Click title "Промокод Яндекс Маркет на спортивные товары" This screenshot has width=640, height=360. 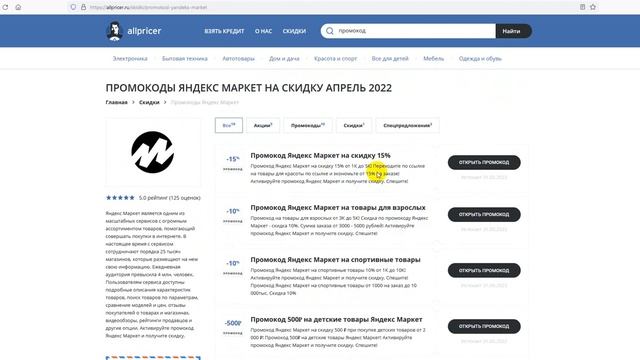click(x=336, y=260)
